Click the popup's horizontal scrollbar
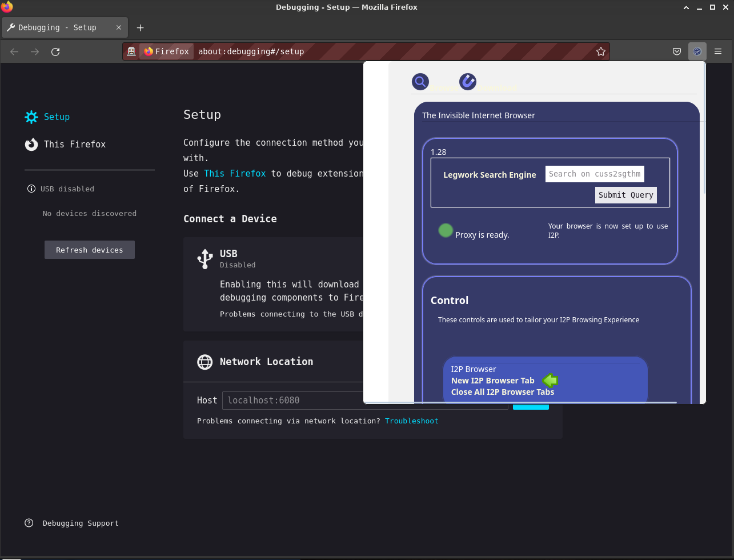Image resolution: width=734 pixels, height=560 pixels. coord(520,402)
